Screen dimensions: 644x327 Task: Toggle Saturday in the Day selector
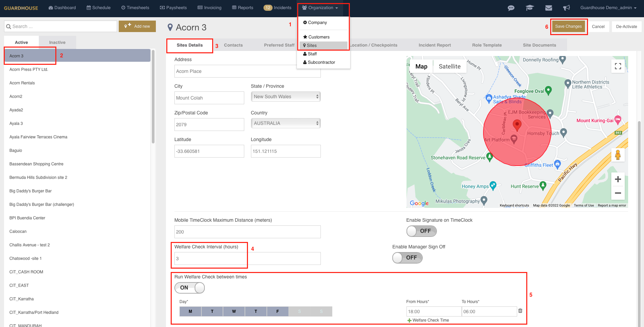(299, 311)
